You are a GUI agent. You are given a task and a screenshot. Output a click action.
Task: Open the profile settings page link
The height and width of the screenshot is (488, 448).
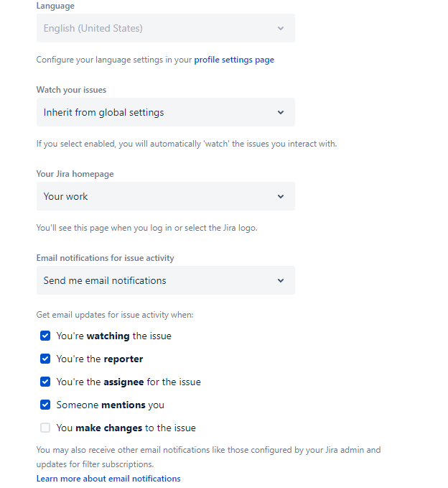click(234, 60)
